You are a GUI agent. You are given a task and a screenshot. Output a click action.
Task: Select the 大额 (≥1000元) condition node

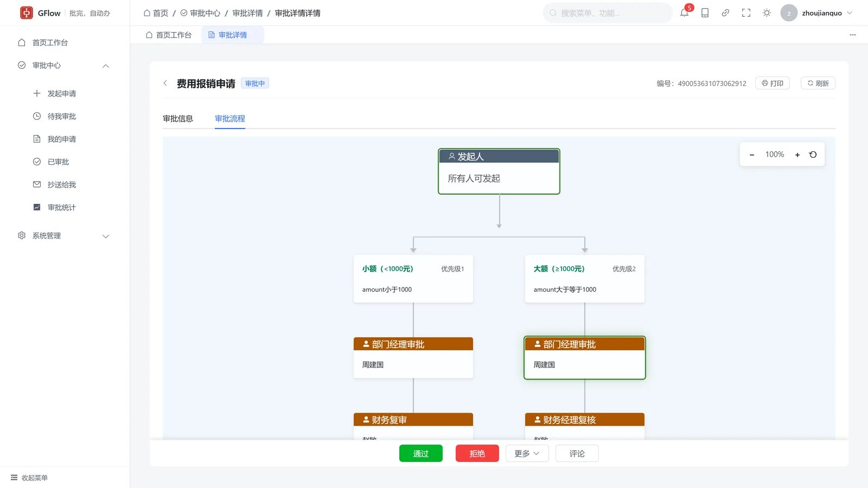(585, 279)
